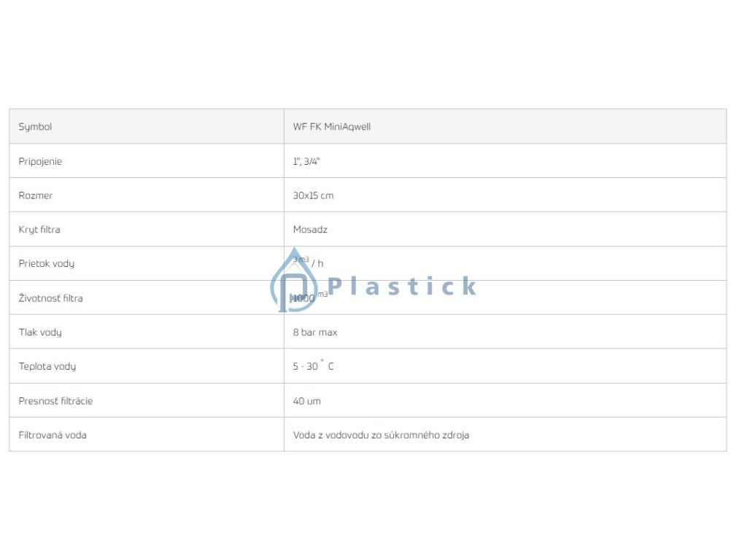Click the Plastick water drop logo icon
Screen dimensions: 747x560
click(294, 280)
